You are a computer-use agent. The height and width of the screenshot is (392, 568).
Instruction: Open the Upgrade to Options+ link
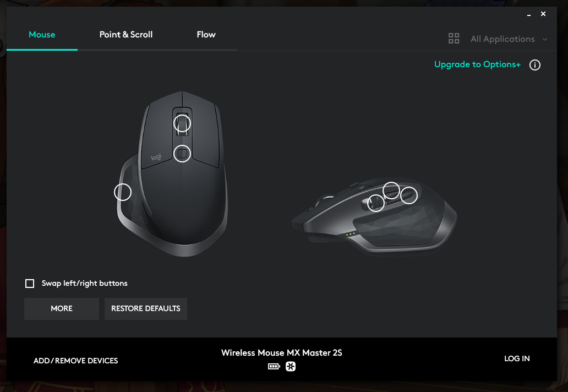(477, 64)
